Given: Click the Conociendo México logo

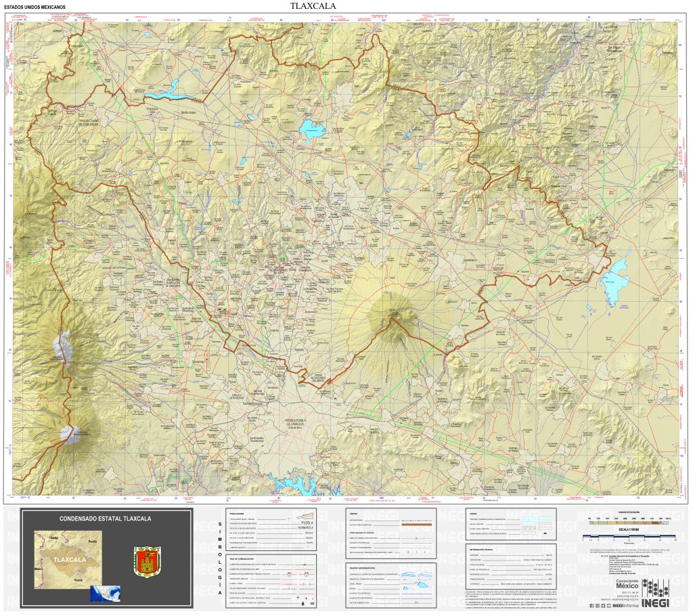Looking at the screenshot, I should (x=627, y=584).
